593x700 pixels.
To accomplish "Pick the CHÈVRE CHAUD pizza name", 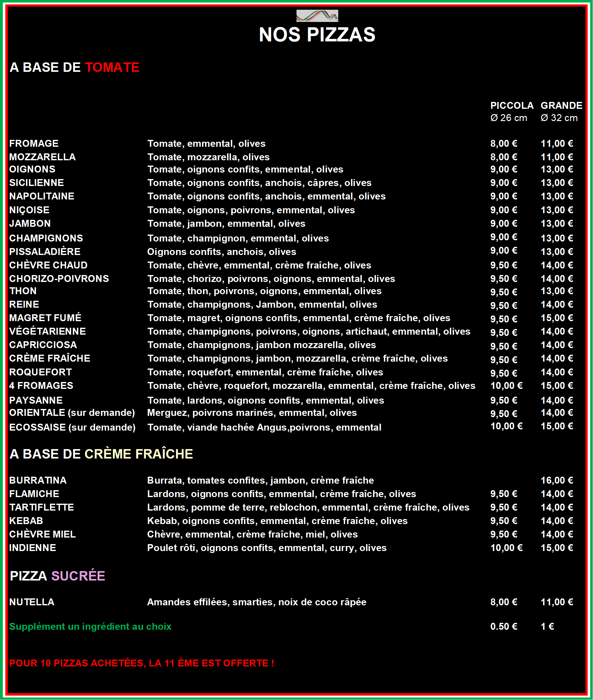I will click(48, 265).
